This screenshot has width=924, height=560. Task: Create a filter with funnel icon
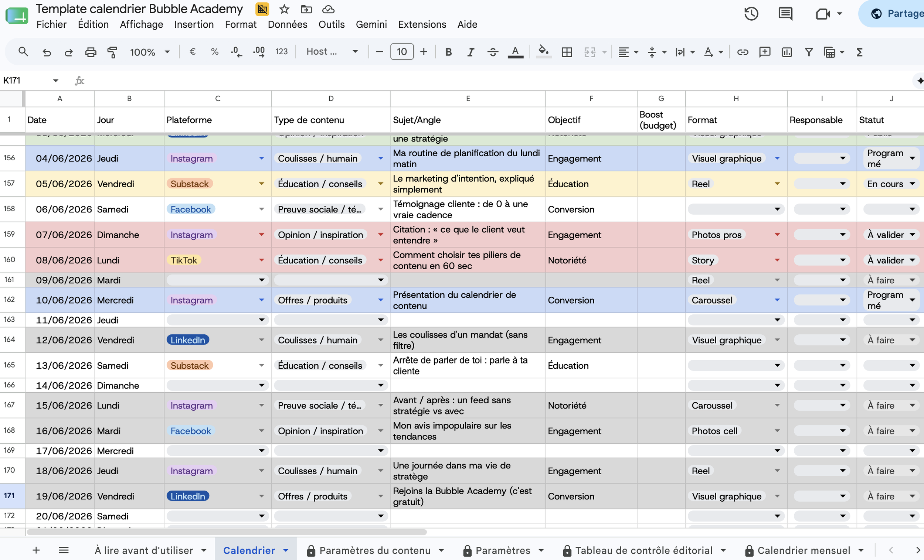[x=809, y=52]
